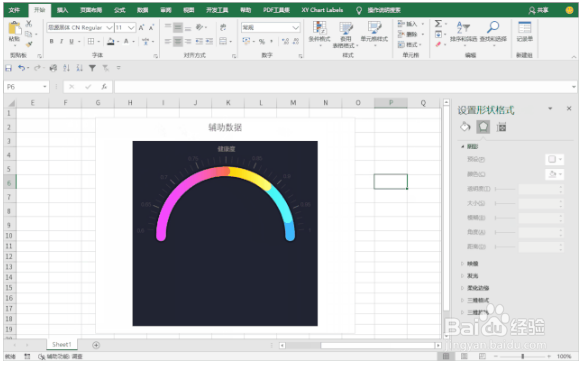Image resolution: width=579 pixels, height=366 pixels.
Task: Open the Insert (插入) ribbon tab
Action: pyautogui.click(x=62, y=10)
